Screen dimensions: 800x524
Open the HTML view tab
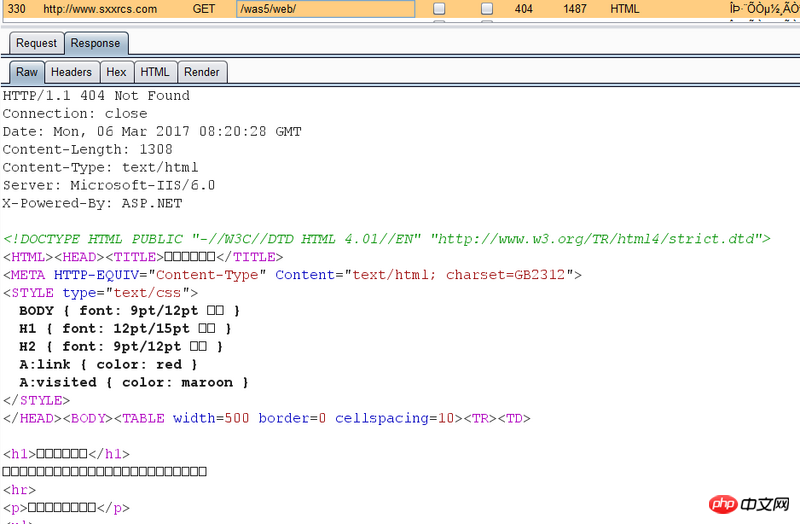pos(155,72)
